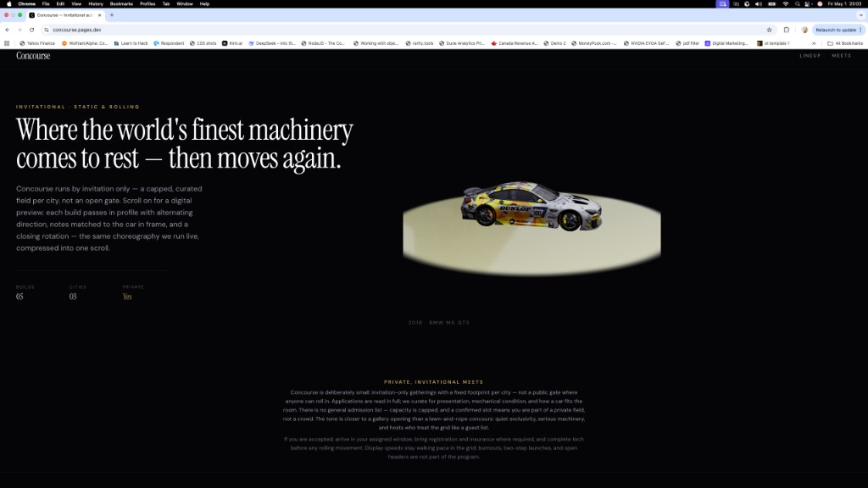
Task: Open the Profiles menu
Action: (x=147, y=4)
